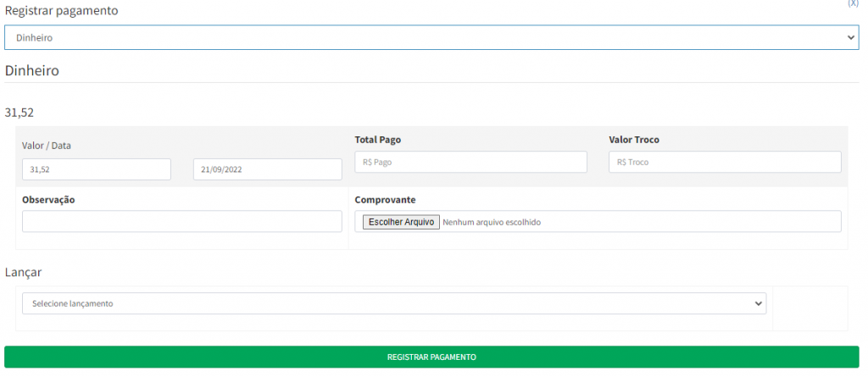Click the Nenhum arquivo escolhido text
The image size is (868, 376).
pyautogui.click(x=492, y=222)
